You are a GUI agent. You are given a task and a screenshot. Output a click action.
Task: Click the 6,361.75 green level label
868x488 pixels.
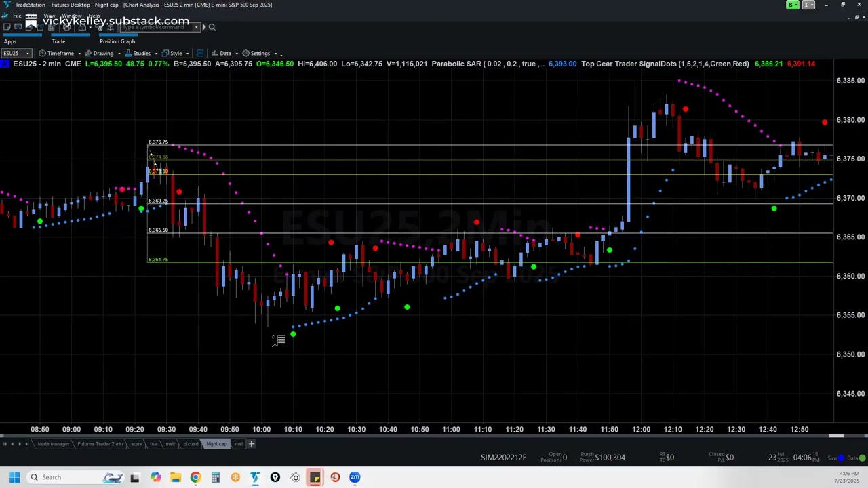tap(158, 260)
